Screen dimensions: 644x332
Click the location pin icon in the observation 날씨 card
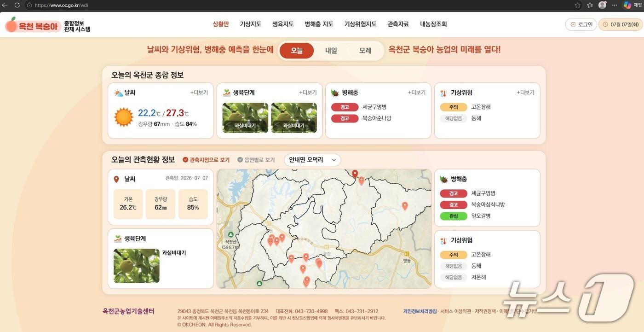[116, 179]
